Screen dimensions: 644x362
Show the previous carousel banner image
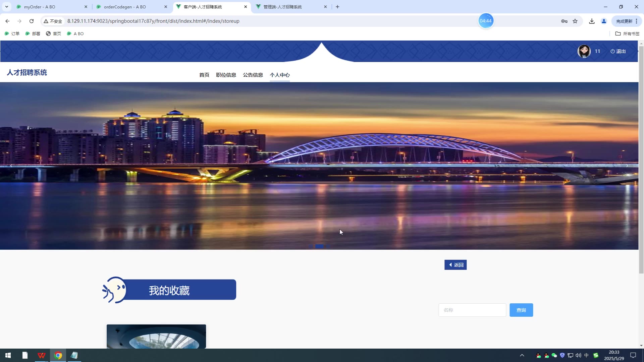11,166
